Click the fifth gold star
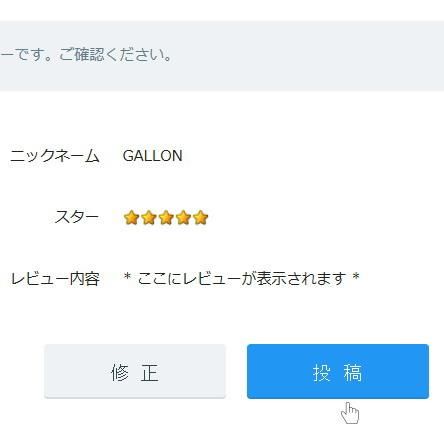 [201, 218]
